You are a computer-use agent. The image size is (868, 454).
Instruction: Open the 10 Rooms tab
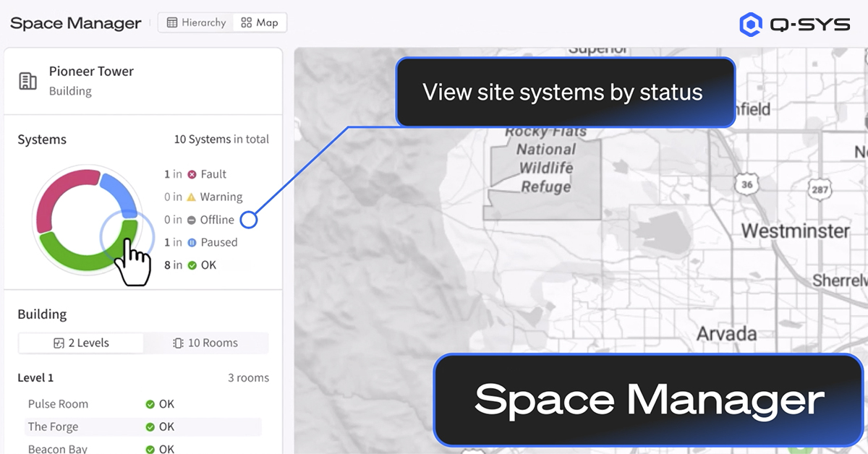click(205, 343)
